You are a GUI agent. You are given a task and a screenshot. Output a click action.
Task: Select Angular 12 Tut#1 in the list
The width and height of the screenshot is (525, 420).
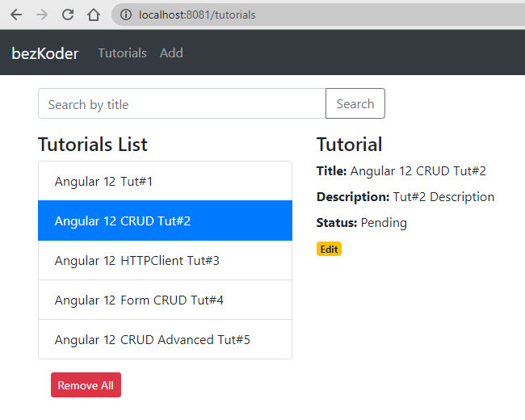[x=165, y=181]
